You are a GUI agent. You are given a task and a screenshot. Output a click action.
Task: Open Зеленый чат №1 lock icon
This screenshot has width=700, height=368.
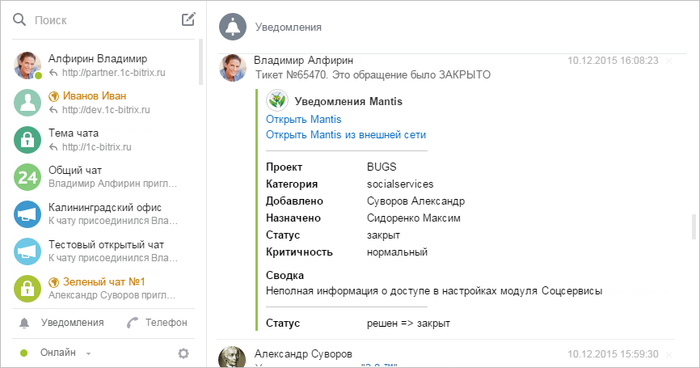[27, 289]
